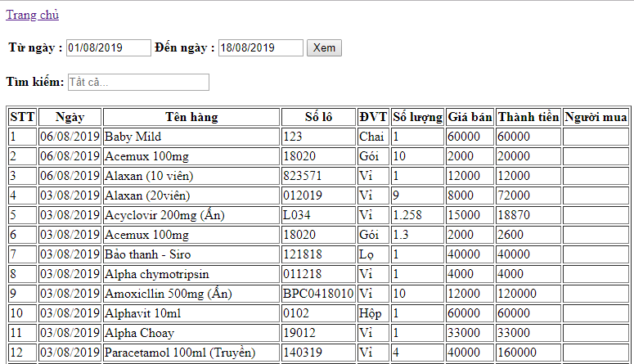The image size is (634, 364).
Task: Select Alphavit 10ml cell
Action: coord(191,313)
